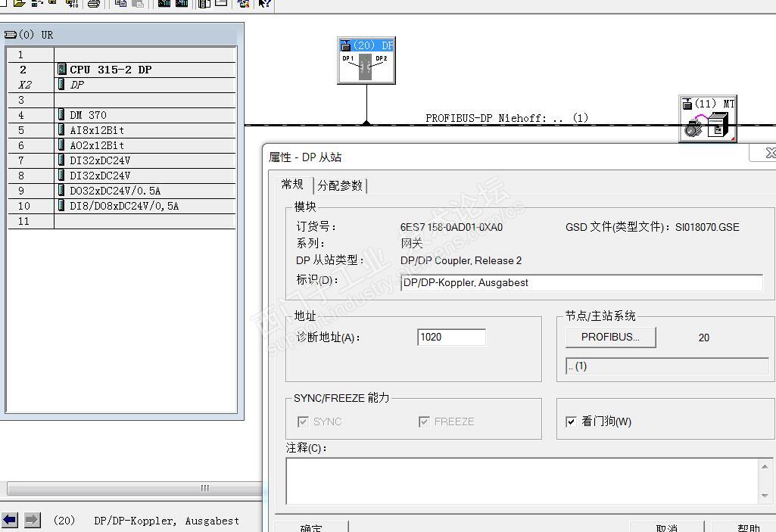Select empty slot row 1
Image resolution: width=776 pixels, height=532 pixels.
click(x=121, y=54)
